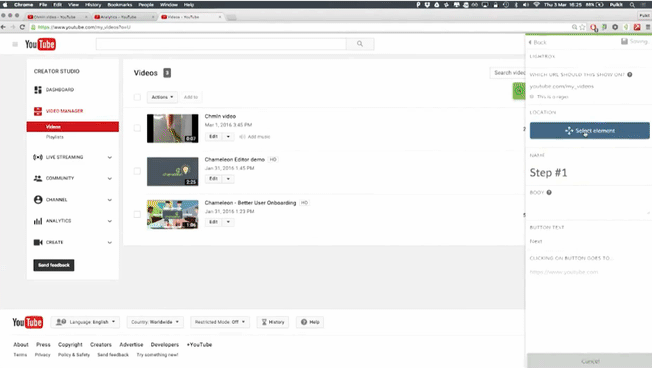652x368 pixels.
Task: Select Videos in the Video Manager sidebar
Action: click(x=73, y=127)
